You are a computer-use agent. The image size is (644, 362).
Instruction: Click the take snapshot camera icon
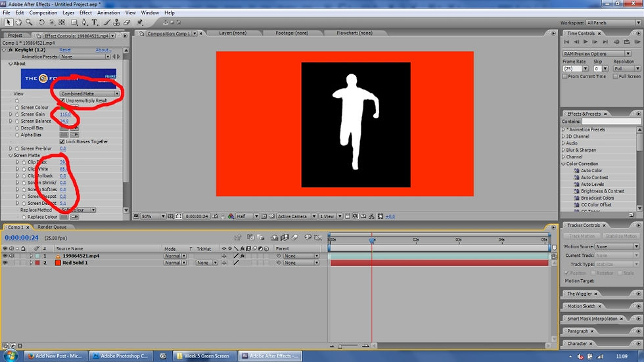215,216
